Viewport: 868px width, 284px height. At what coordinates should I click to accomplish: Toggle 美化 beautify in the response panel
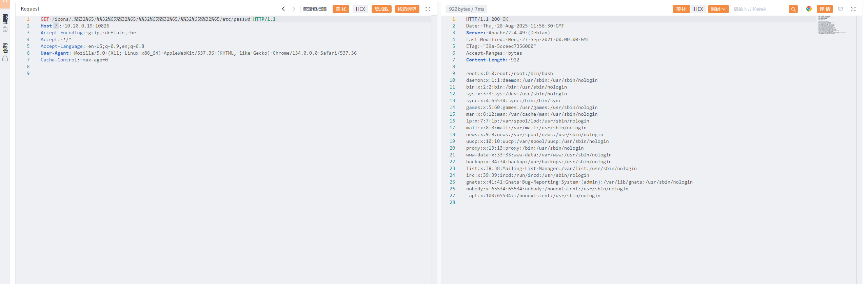tap(681, 9)
